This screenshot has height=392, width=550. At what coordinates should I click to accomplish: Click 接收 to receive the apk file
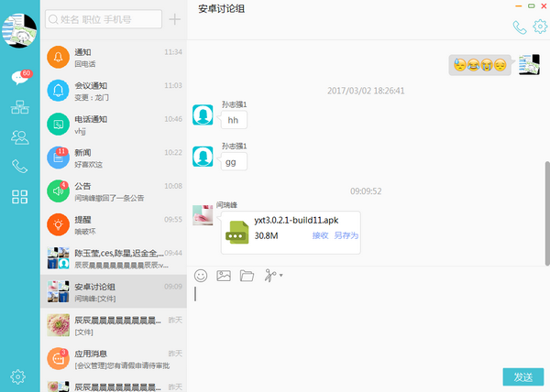click(x=320, y=235)
